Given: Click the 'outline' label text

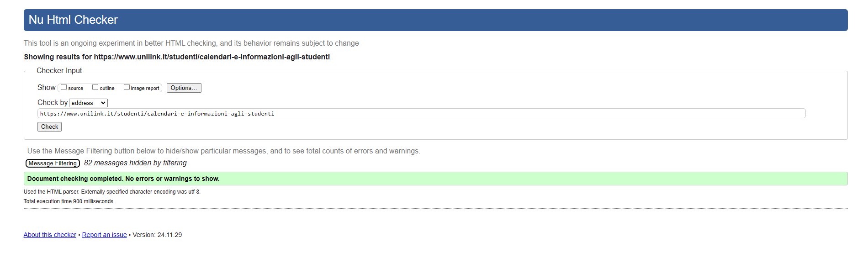Looking at the screenshot, I should tap(107, 88).
